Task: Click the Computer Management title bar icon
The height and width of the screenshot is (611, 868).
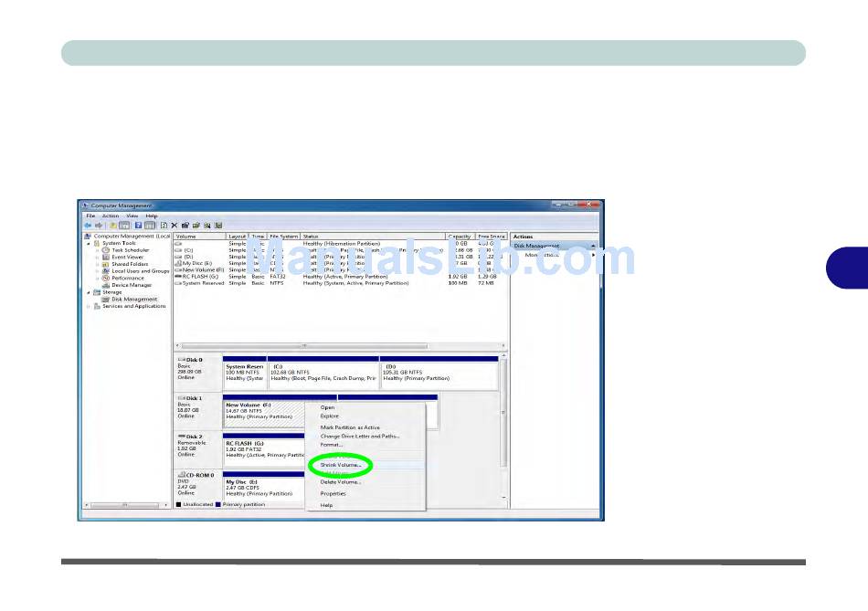Action: coord(85,205)
